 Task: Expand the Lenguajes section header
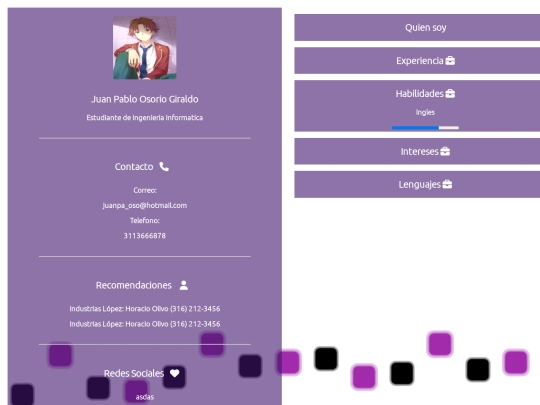point(417,184)
